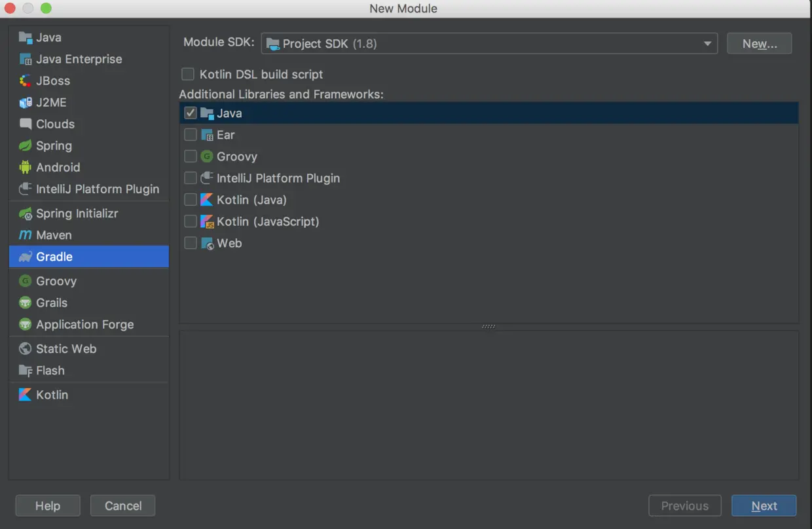Screen dimensions: 812x529
Task: Select Spring Initializr module type
Action: click(88, 213)
